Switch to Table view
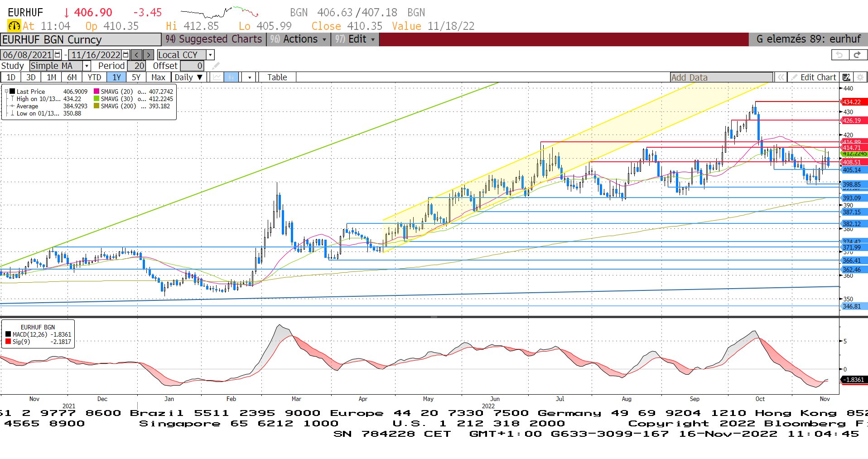 tap(277, 77)
